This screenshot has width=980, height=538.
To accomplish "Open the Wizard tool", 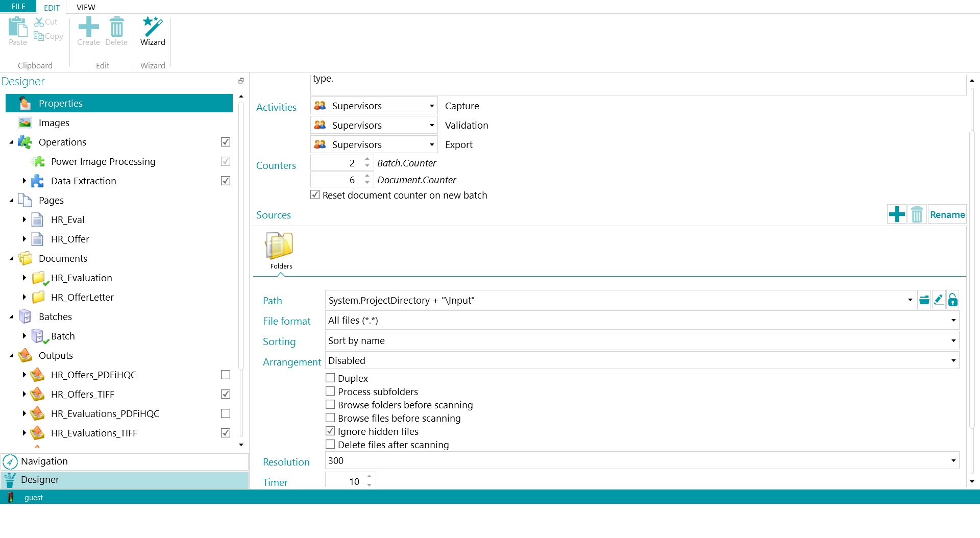I will tap(153, 32).
